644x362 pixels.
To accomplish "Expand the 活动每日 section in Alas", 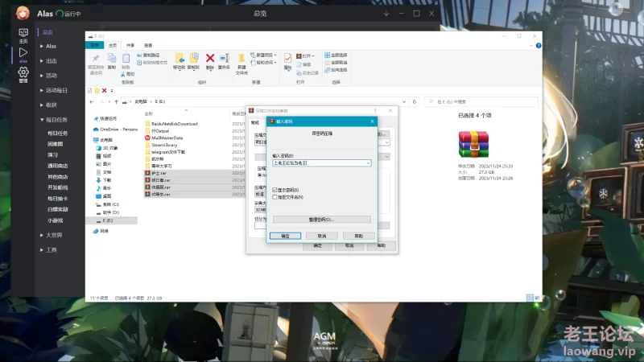I will (x=54, y=90).
